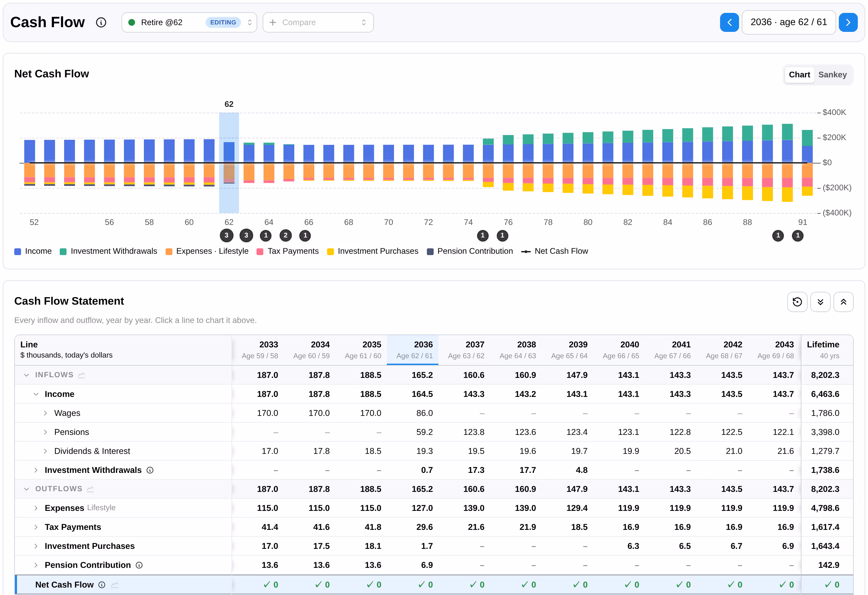The width and height of the screenshot is (868, 595).
Task: Toggle Tax Payments legend series
Action: [x=288, y=251]
